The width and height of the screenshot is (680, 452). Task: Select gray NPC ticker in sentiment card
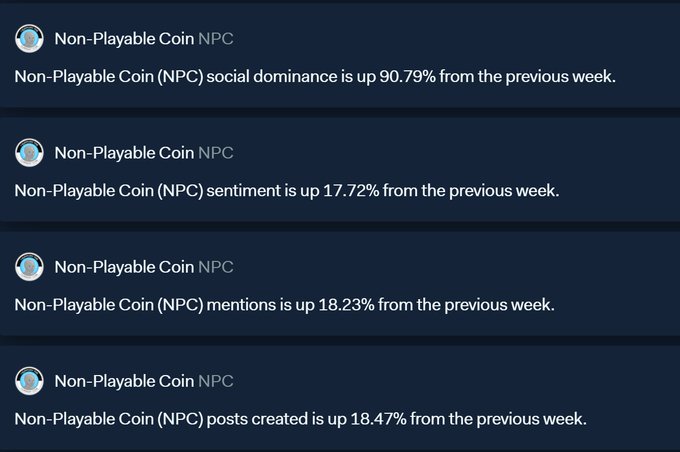216,153
